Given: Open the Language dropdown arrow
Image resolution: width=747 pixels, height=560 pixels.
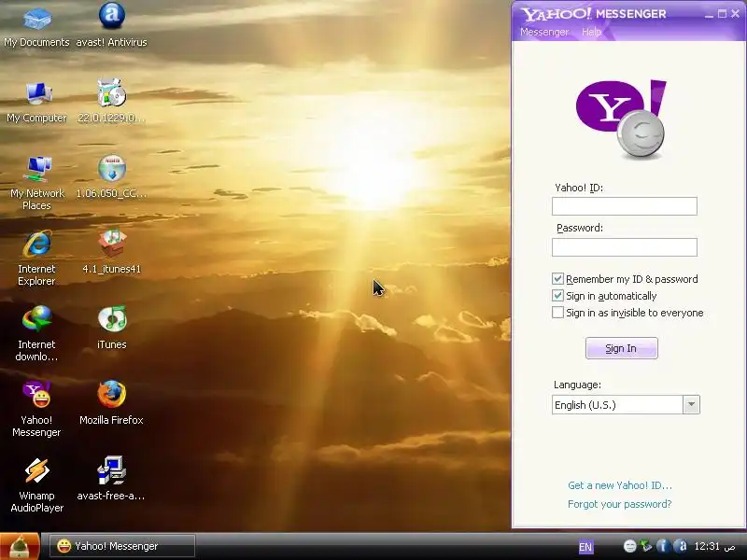Looking at the screenshot, I should pos(691,405).
